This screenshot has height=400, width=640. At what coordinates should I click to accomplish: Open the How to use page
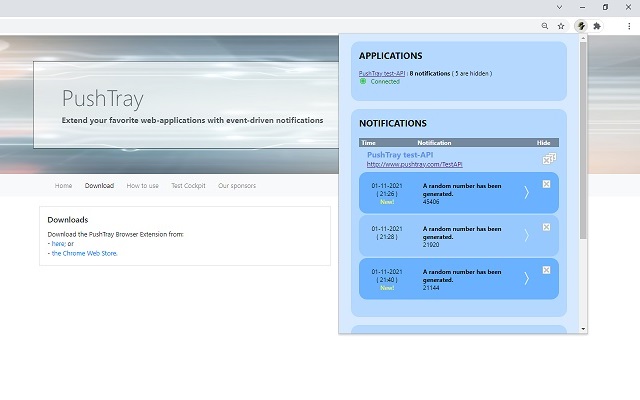tap(142, 186)
